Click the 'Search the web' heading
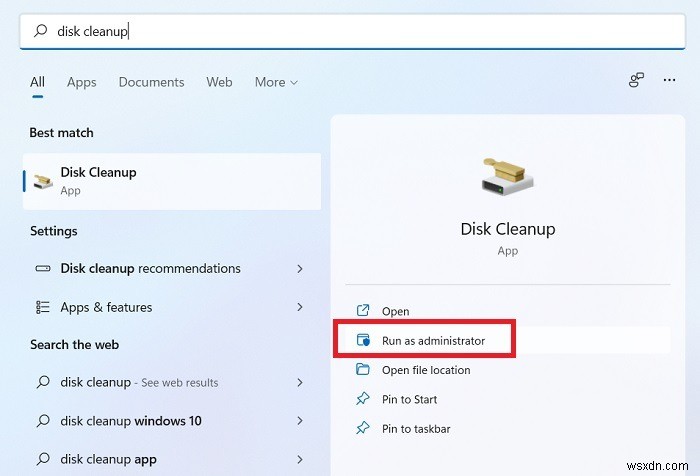Screen dimensions: 700x476 point(75,345)
